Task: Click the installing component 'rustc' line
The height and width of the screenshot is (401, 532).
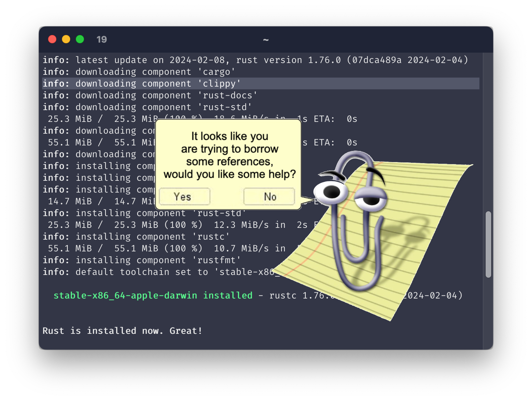Action: point(136,237)
